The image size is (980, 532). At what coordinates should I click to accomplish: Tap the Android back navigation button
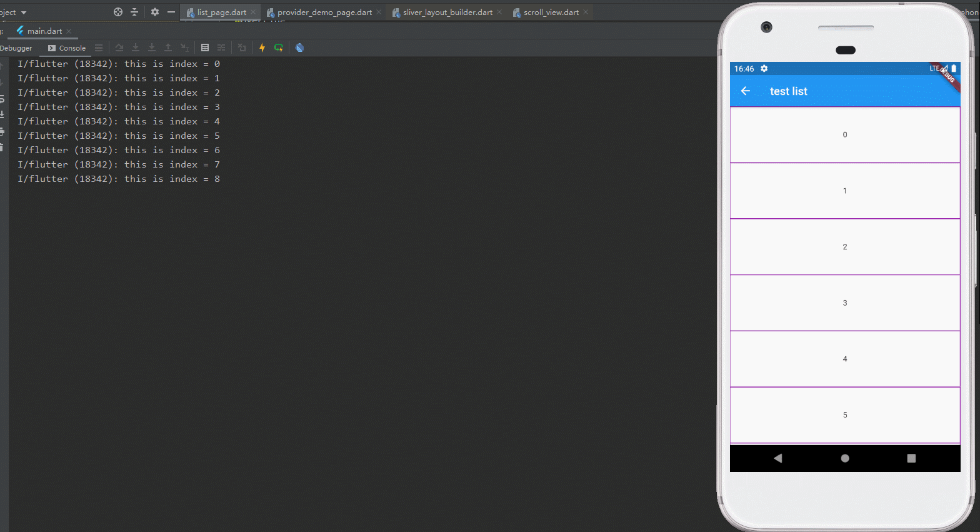[x=778, y=458]
